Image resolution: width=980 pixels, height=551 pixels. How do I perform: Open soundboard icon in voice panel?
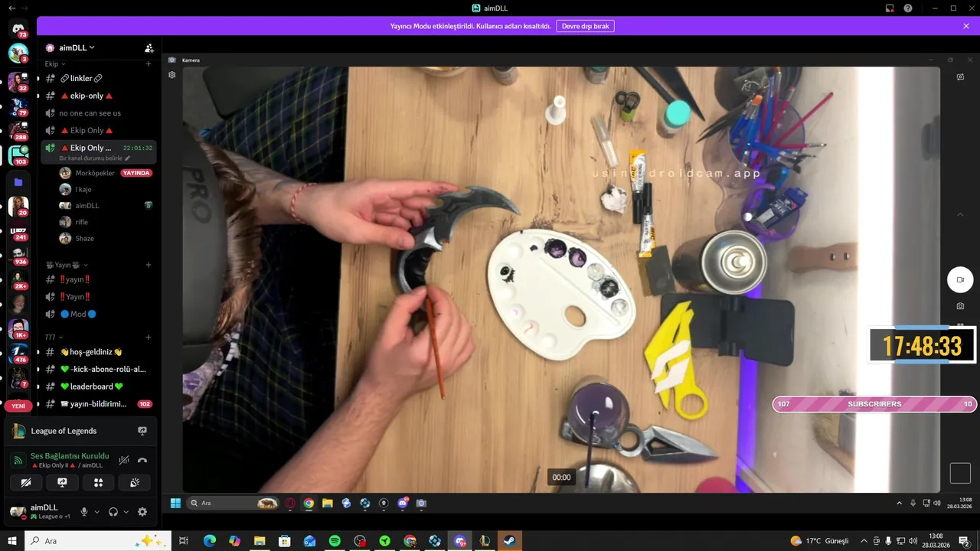pos(135,483)
